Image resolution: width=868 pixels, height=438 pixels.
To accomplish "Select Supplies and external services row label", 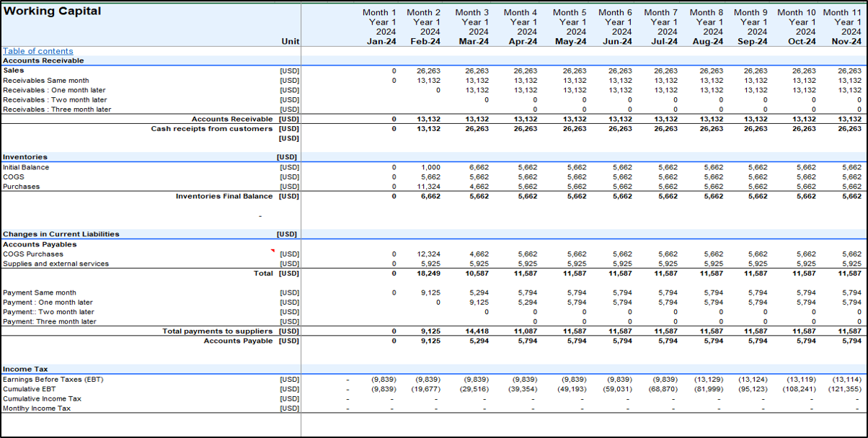I will (x=56, y=264).
